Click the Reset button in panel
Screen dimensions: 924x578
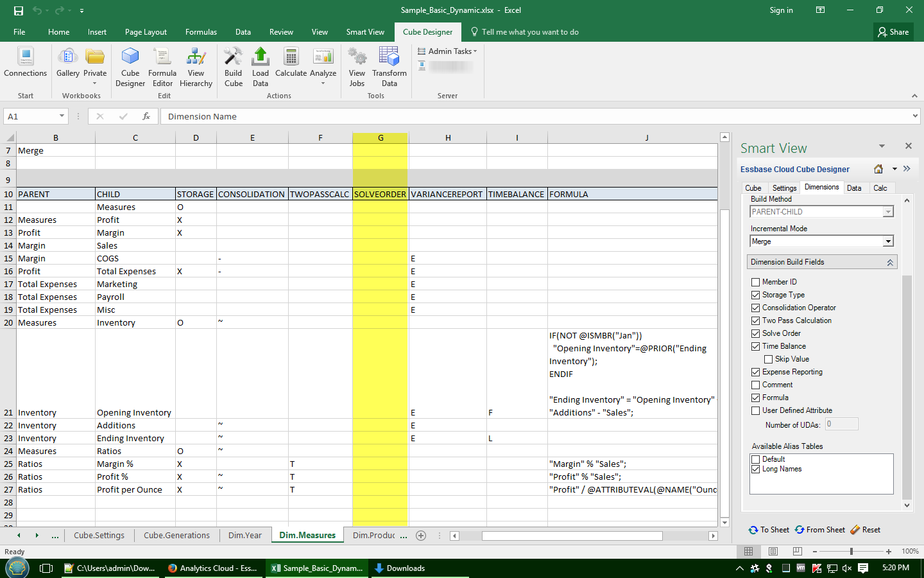click(865, 530)
